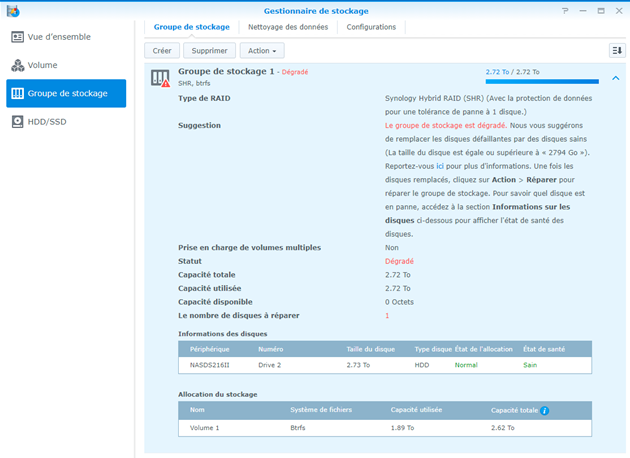Click the Sain health status

point(530,365)
